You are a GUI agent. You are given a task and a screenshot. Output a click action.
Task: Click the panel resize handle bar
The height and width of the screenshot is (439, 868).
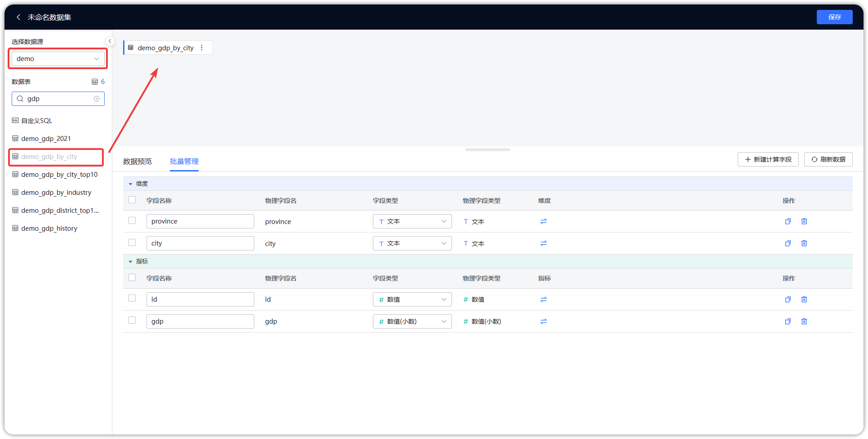click(487, 149)
